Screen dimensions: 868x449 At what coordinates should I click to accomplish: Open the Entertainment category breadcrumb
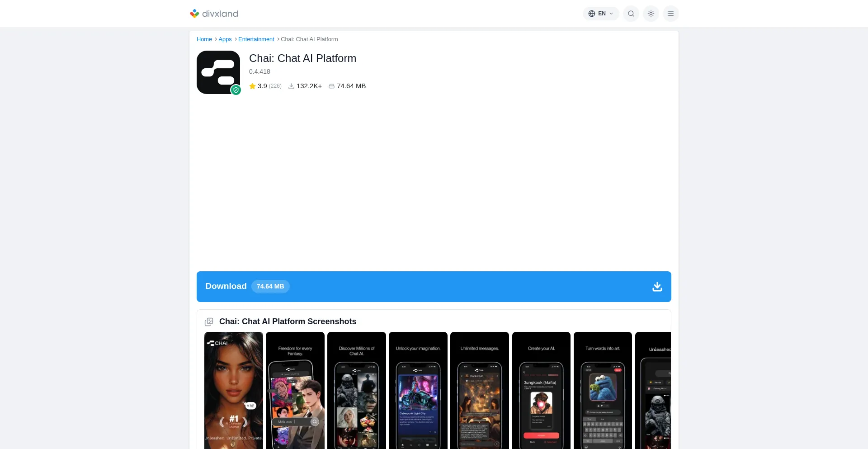(x=256, y=39)
